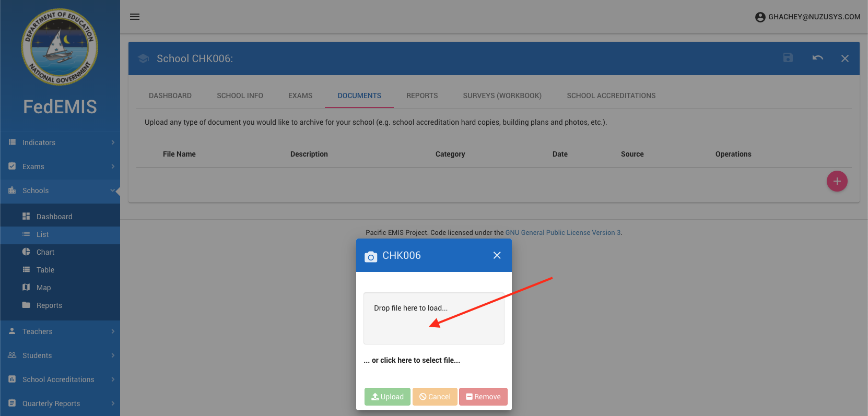Open Schools Chart from sidebar
This screenshot has width=868, height=416.
[x=45, y=252]
